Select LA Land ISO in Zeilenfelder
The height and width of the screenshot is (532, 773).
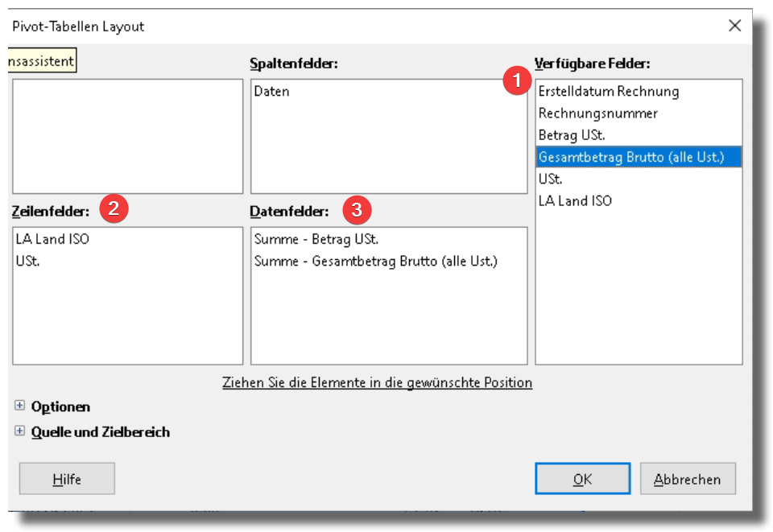[52, 239]
